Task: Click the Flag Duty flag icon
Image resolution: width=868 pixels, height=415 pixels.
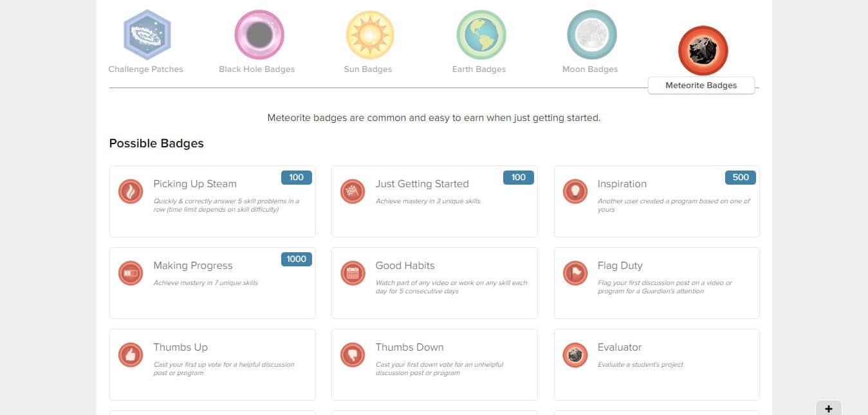Action: (x=575, y=273)
